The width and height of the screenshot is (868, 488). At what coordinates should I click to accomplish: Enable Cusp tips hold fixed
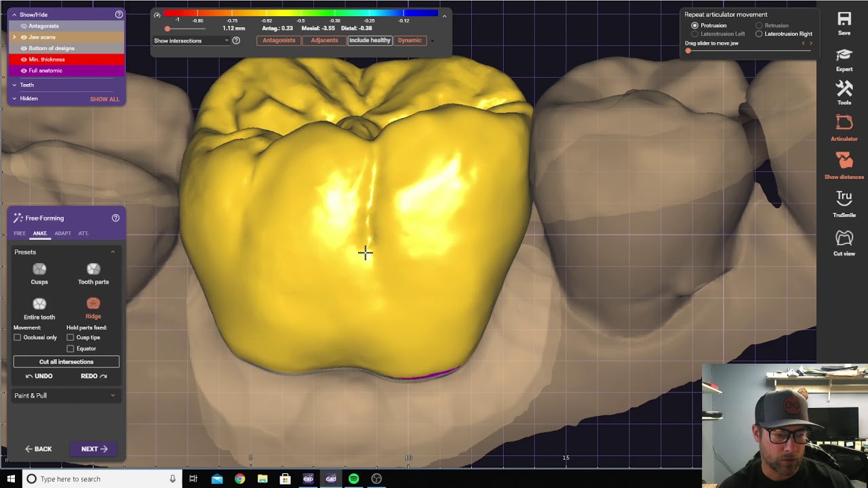(71, 338)
